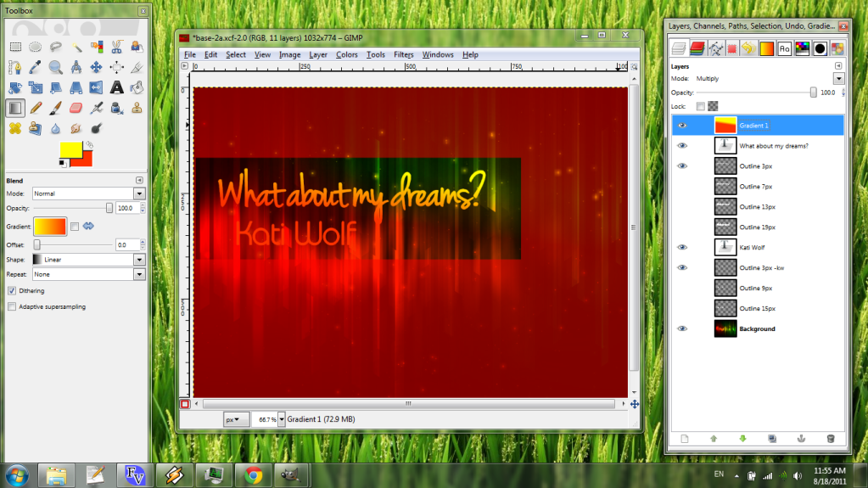
Task: Disable the Dithering checkbox
Action: [12, 291]
